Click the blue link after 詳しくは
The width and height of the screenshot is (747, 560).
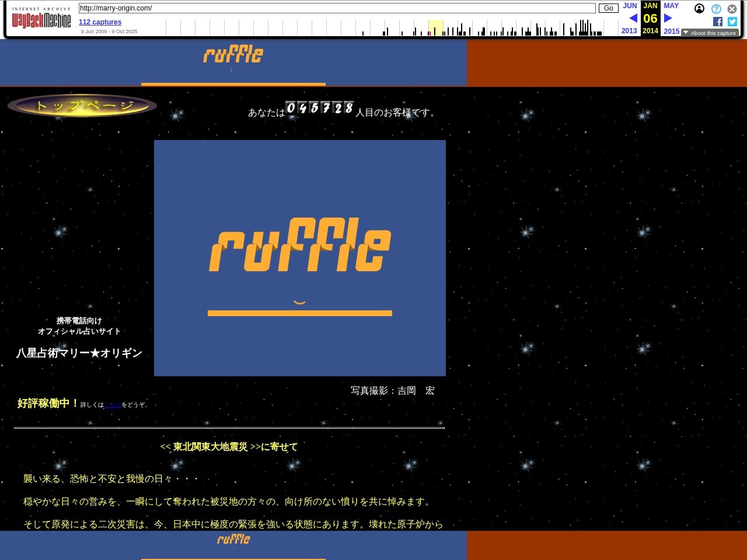point(112,405)
